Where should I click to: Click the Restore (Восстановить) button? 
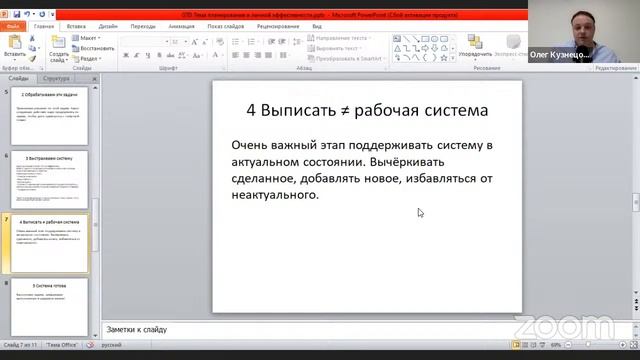coord(93,48)
